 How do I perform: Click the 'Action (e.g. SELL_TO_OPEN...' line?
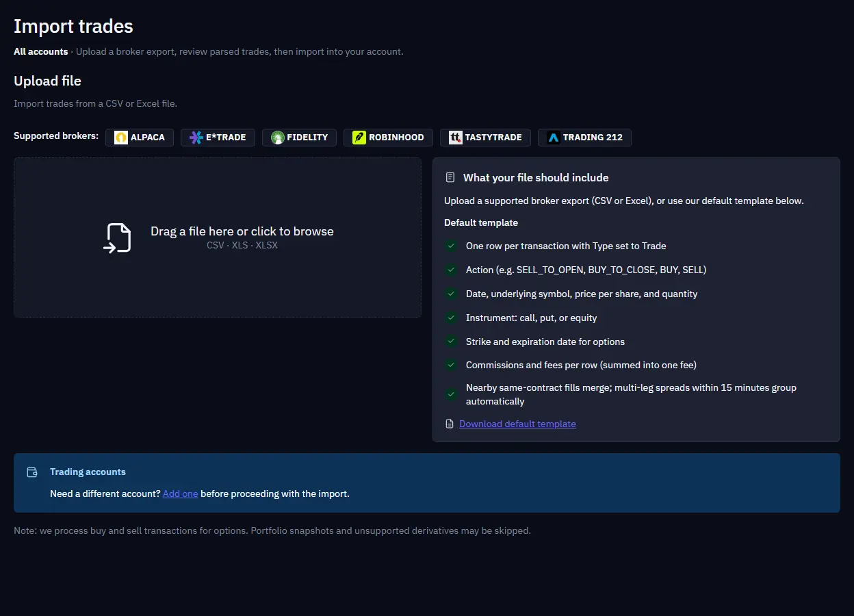586,270
